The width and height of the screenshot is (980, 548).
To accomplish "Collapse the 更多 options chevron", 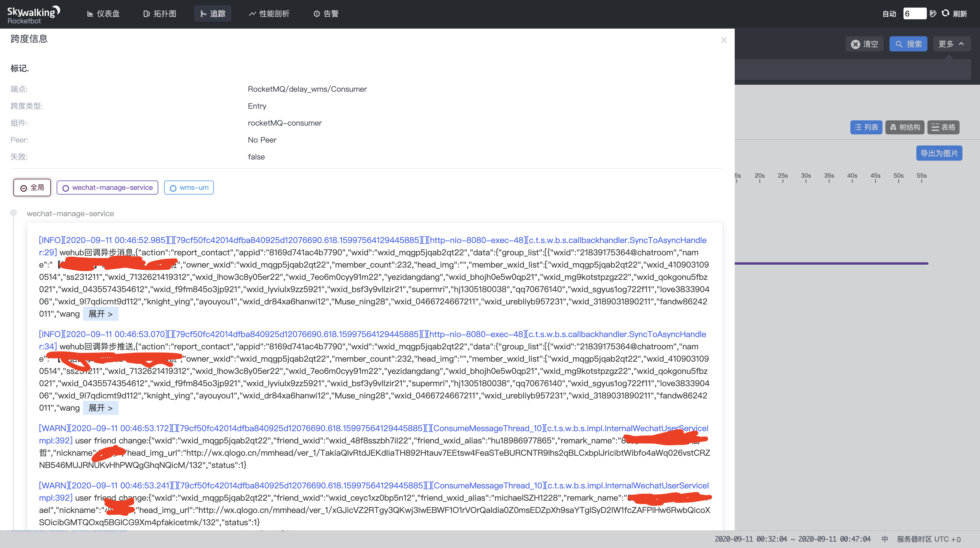I will point(961,44).
